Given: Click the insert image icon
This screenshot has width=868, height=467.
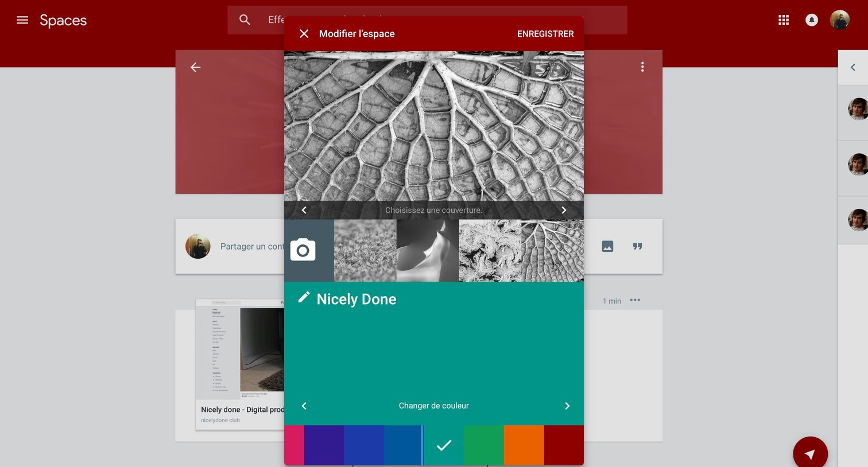Looking at the screenshot, I should (607, 246).
